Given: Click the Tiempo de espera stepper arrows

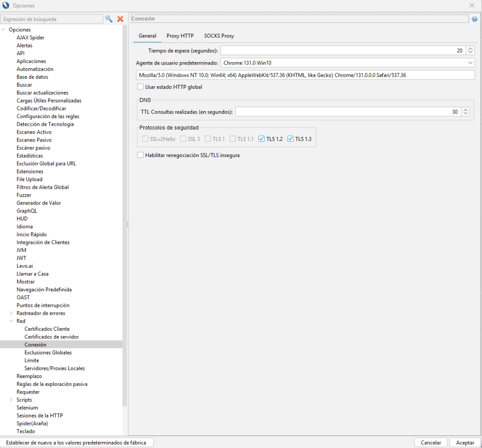Looking at the screenshot, I should pyautogui.click(x=470, y=50).
